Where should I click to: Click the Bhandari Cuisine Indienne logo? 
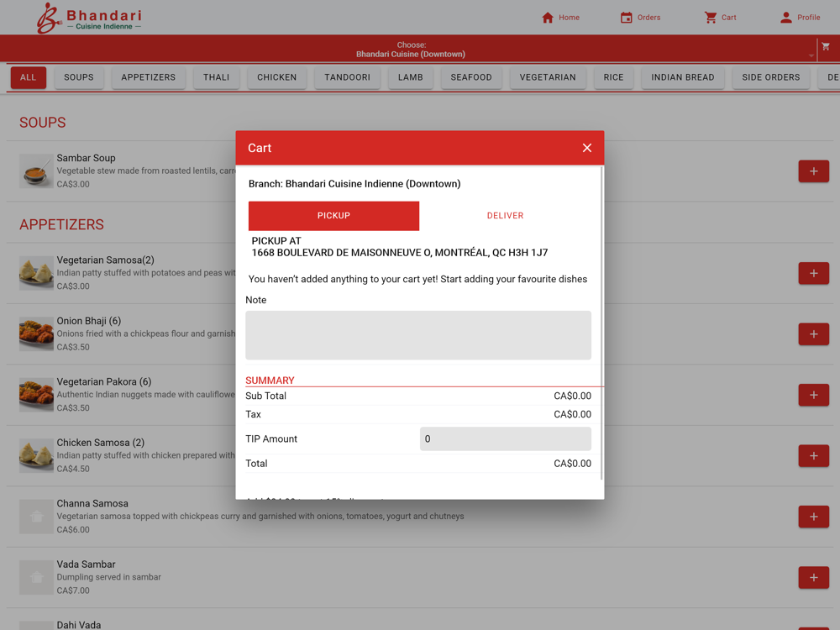click(x=89, y=18)
